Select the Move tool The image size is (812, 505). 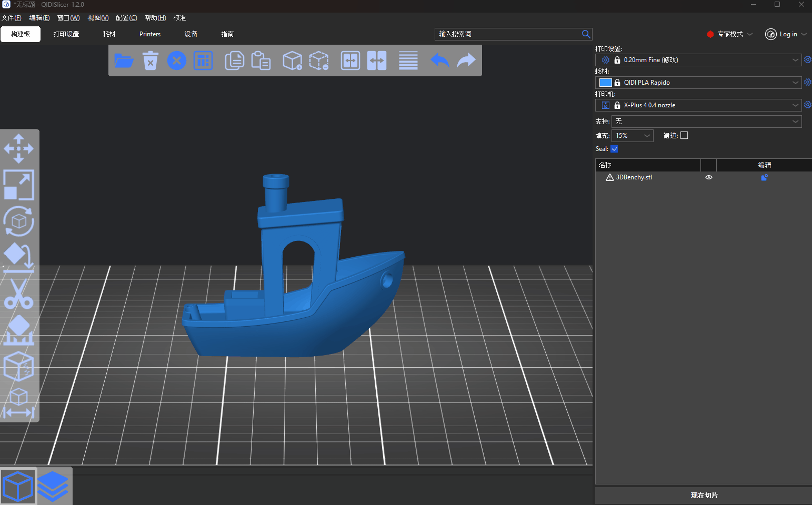pyautogui.click(x=19, y=148)
